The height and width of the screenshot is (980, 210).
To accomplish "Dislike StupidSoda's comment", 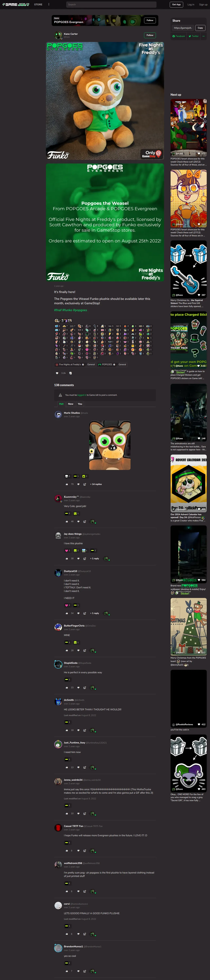I will [x=79, y=687].
